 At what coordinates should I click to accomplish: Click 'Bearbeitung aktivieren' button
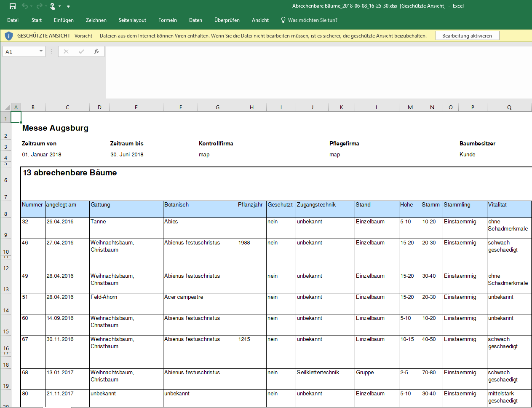tap(467, 36)
